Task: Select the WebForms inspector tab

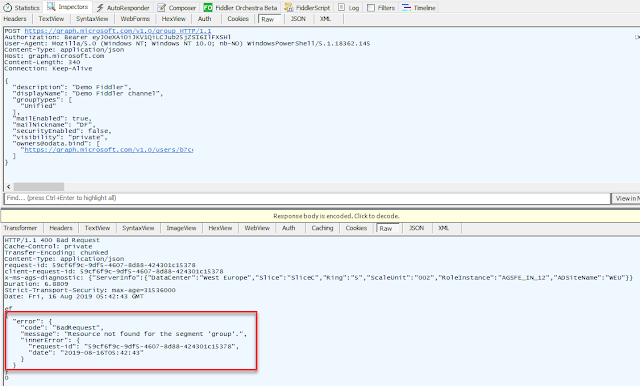Action: 135,19
